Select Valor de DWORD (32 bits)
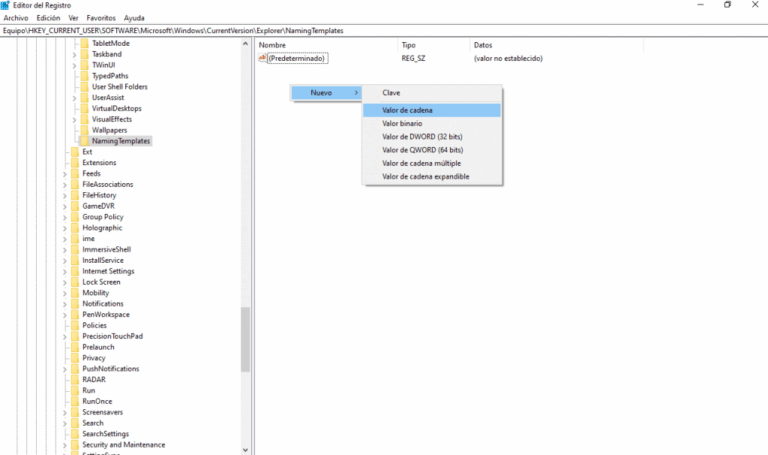Viewport: 768px width, 455px height. point(422,136)
